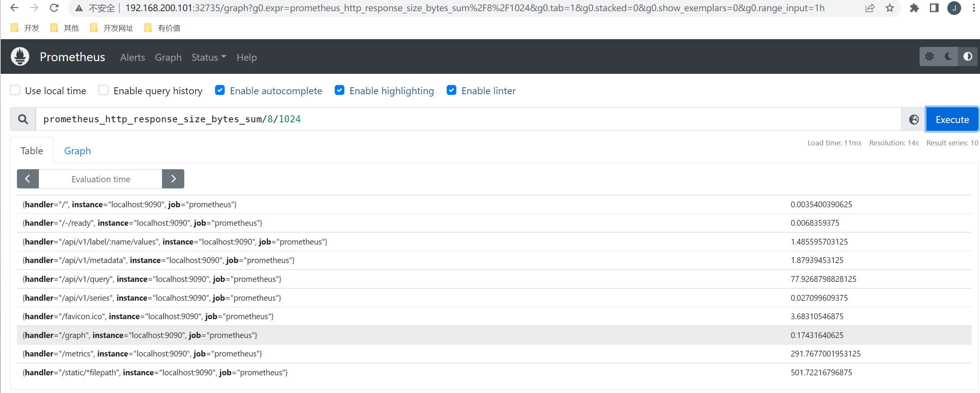Toggle the browser side panel icon
The height and width of the screenshot is (393, 980).
point(934,8)
